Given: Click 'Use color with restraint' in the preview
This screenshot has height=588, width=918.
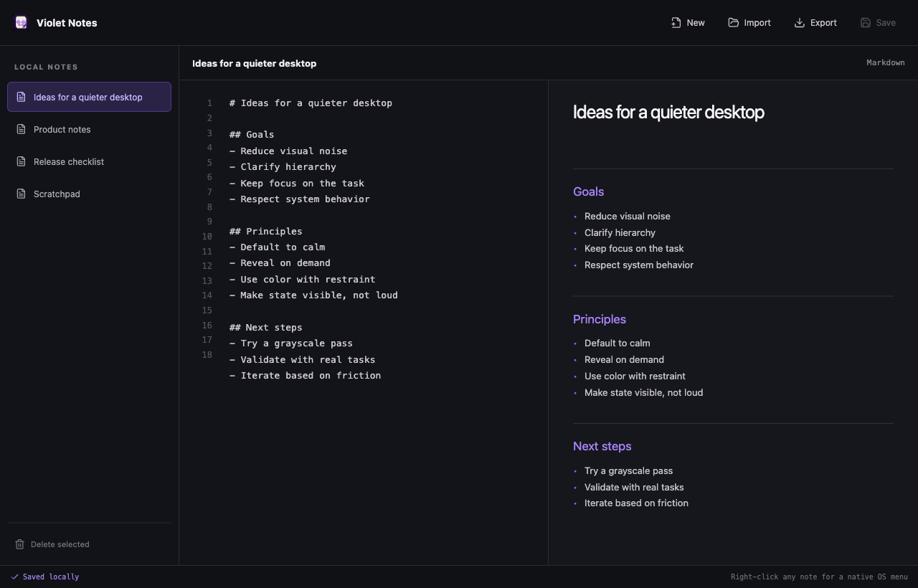Looking at the screenshot, I should 635,376.
